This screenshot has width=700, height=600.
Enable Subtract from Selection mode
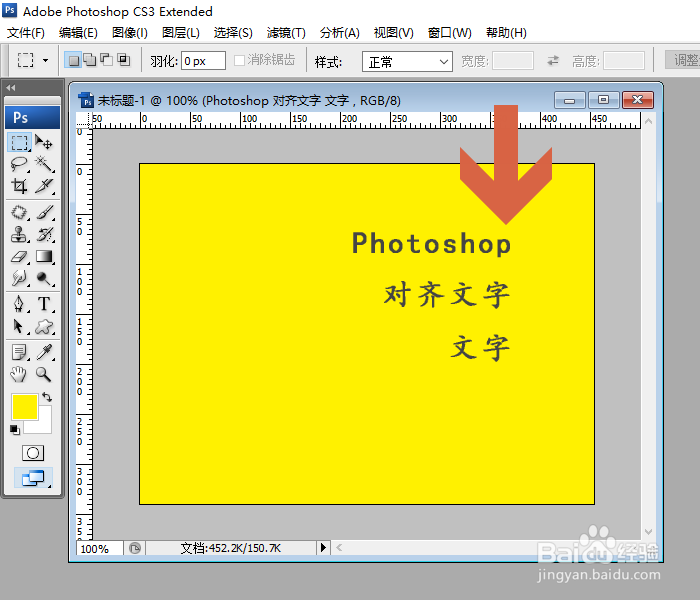tap(106, 60)
